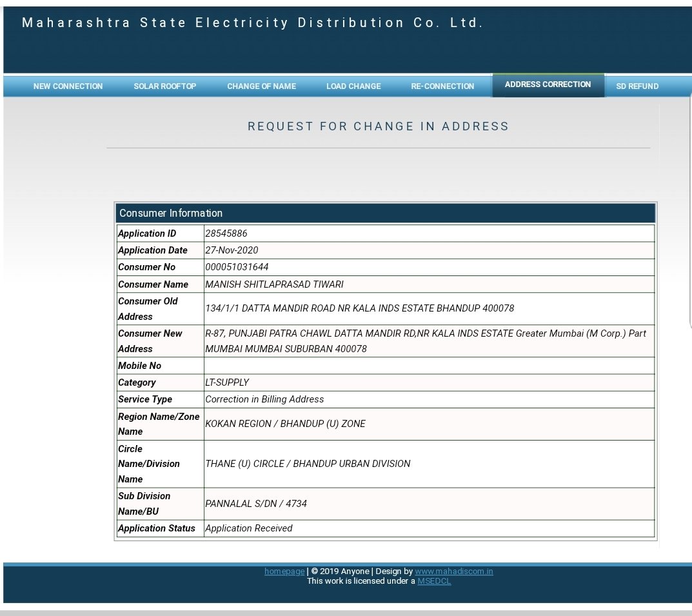Open the NEW CONNECTION tab
Image resolution: width=692 pixels, height=616 pixels.
[68, 86]
